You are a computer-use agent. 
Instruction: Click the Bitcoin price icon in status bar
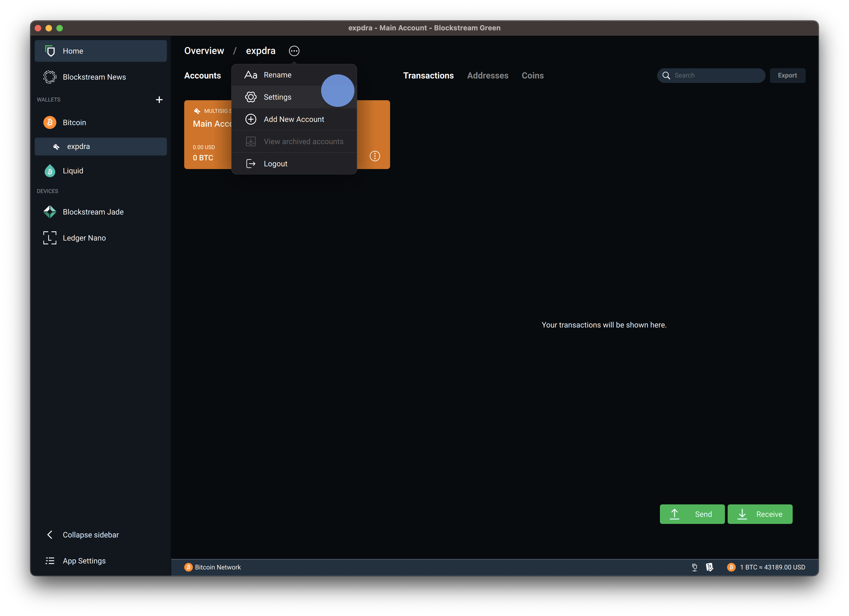click(731, 567)
